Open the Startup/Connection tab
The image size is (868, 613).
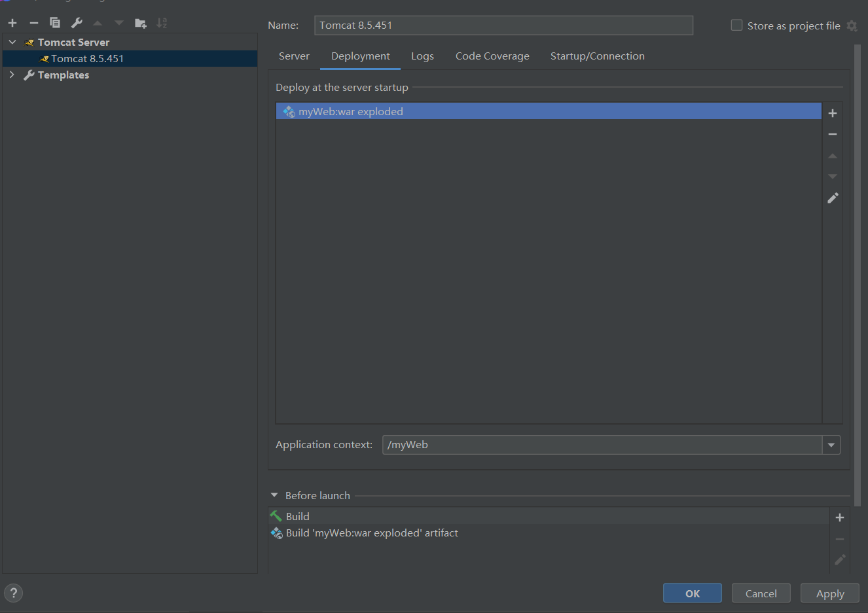tap(597, 56)
